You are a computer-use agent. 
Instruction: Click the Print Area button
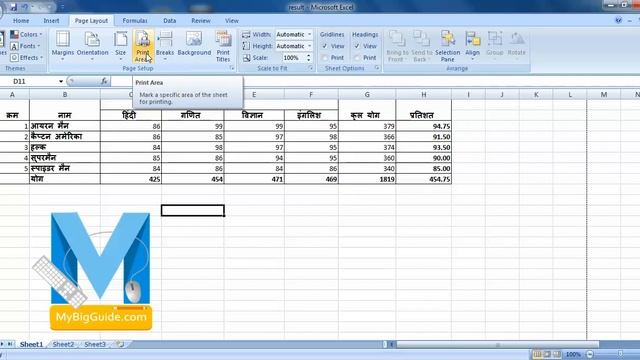tap(143, 45)
